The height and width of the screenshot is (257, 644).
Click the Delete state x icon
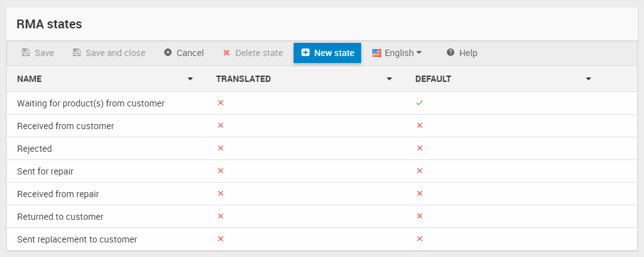(x=226, y=53)
